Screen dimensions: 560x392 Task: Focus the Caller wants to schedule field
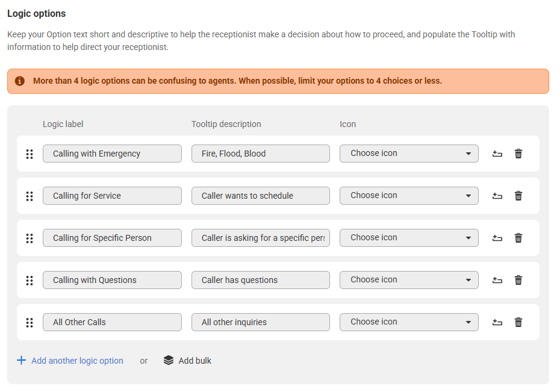click(x=261, y=196)
